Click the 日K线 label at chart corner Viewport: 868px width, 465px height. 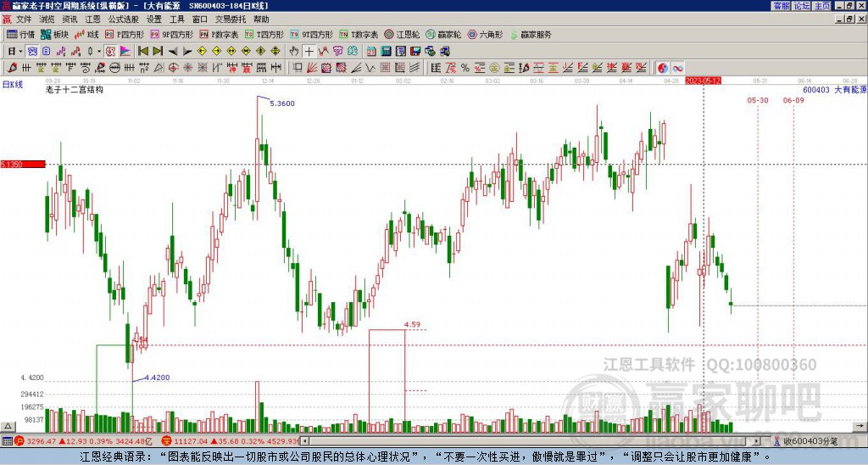(12, 84)
